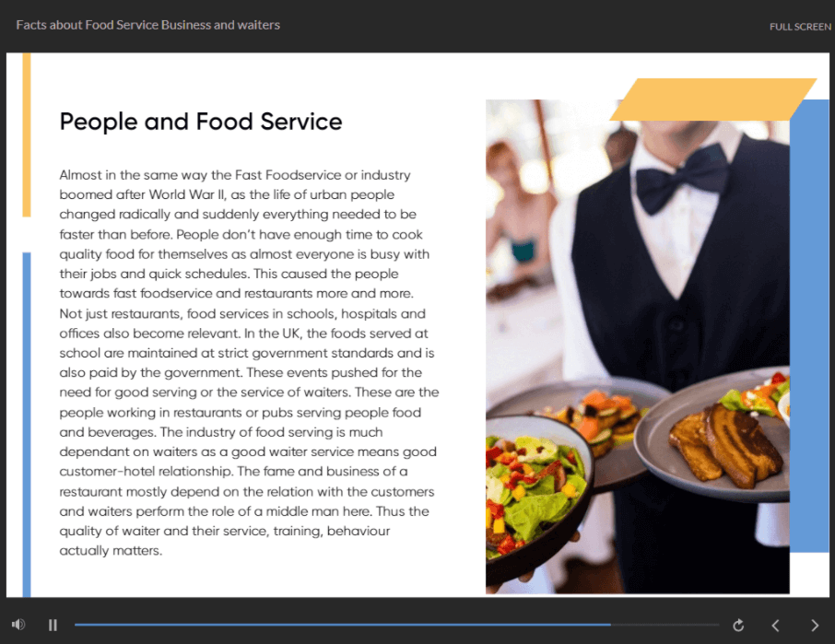Click the presentation title in header bar

pos(148,25)
